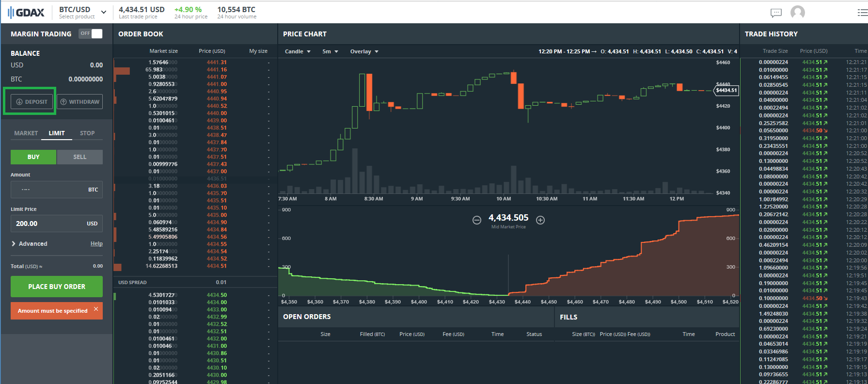Click the 12:21:21 trade history row
The image size is (868, 384).
[x=804, y=63]
